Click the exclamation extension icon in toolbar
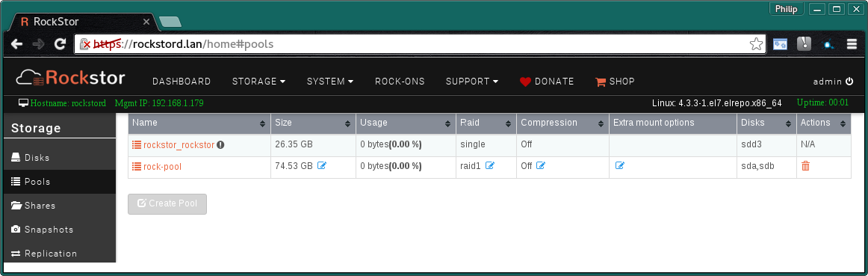This screenshot has height=276, width=868. tap(804, 44)
